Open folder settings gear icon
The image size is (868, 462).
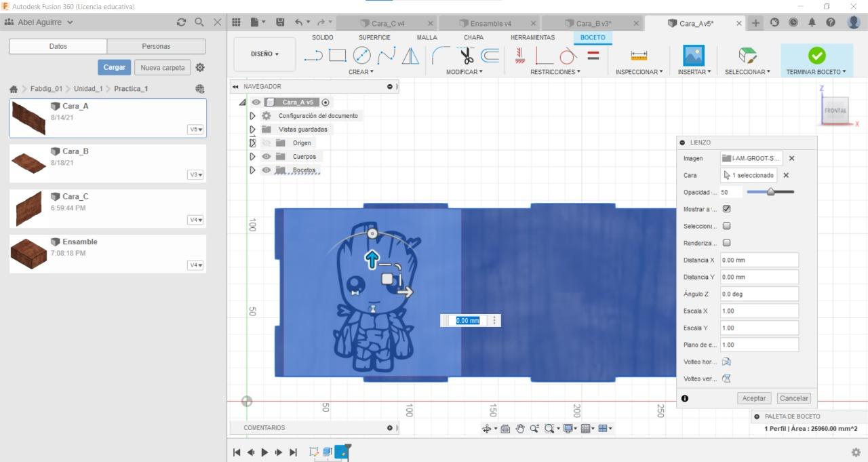[200, 68]
